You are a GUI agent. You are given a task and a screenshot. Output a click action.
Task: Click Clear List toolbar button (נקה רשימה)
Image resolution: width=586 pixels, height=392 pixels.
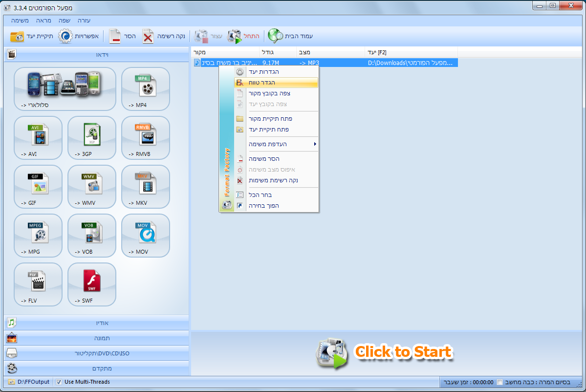coord(164,36)
